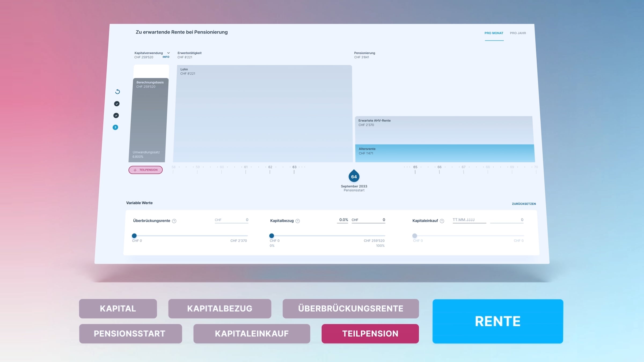Click the first completed step checkmark

pos(117,104)
